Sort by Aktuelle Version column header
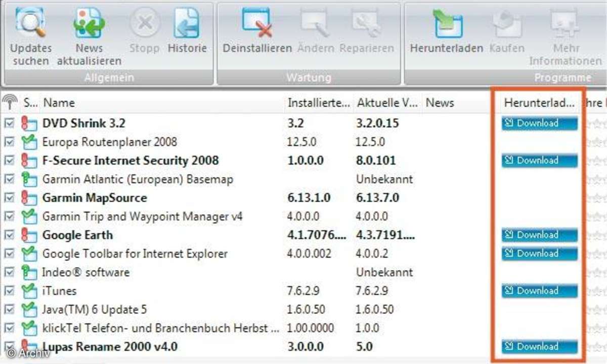607x364 pixels. coord(387,103)
